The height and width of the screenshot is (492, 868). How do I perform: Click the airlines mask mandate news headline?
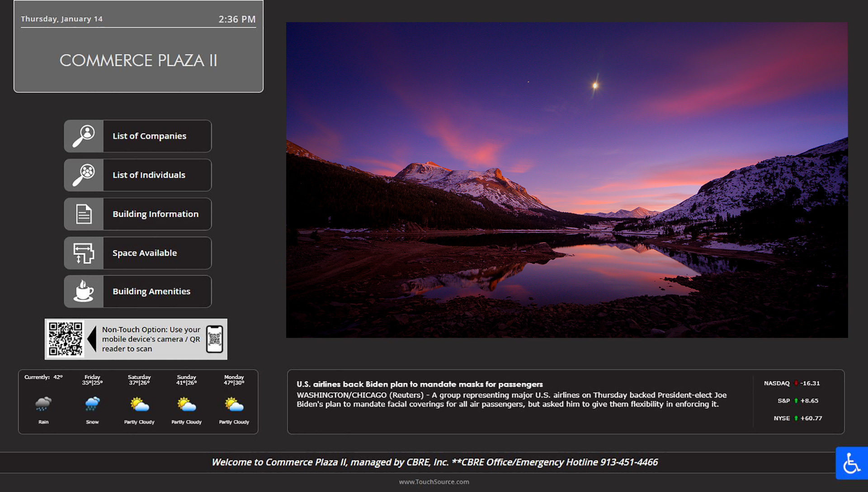420,384
